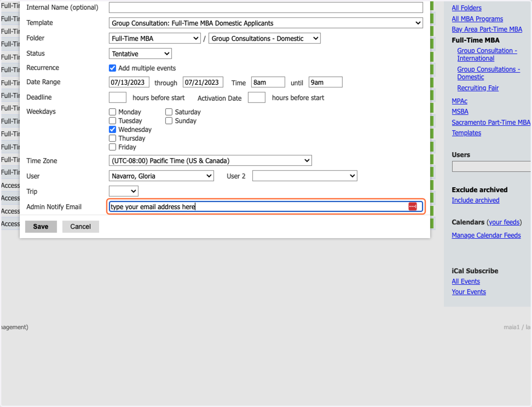Open Group Consultations - Domestic sidebar link

(x=489, y=73)
